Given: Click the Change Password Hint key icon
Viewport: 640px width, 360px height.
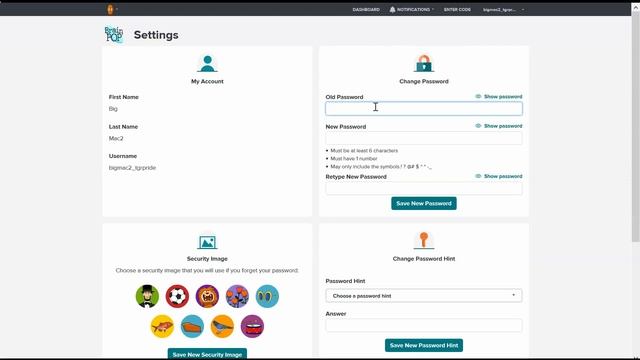Looking at the screenshot, I should pyautogui.click(x=424, y=240).
